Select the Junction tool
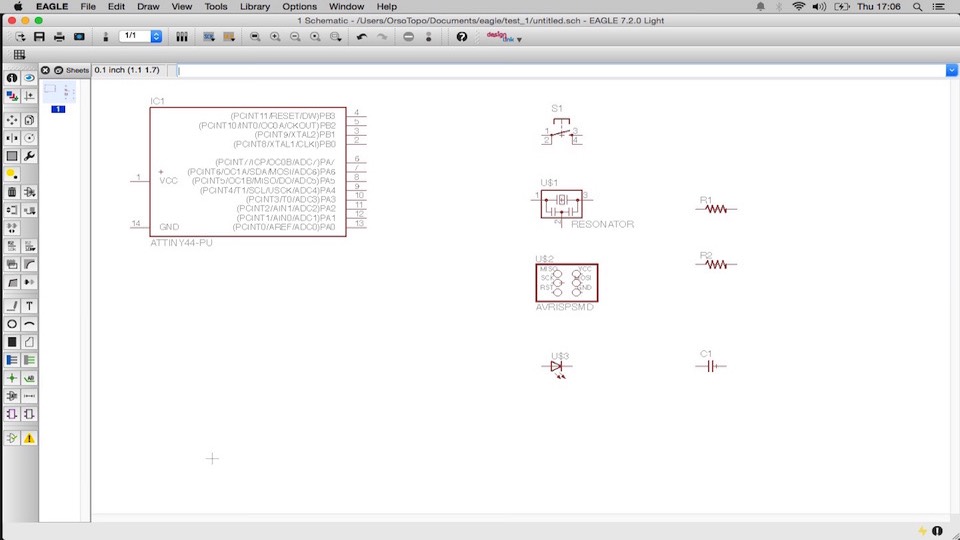960x540 pixels. 12,378
